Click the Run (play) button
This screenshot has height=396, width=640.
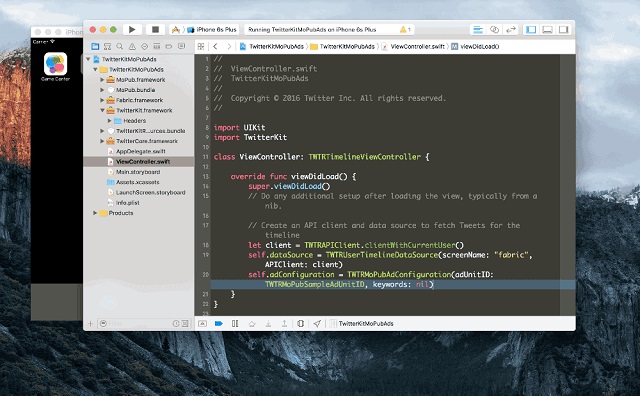click(x=131, y=29)
